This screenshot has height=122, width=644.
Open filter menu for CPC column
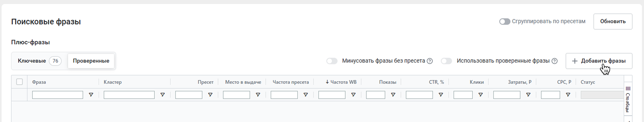tap(568, 95)
